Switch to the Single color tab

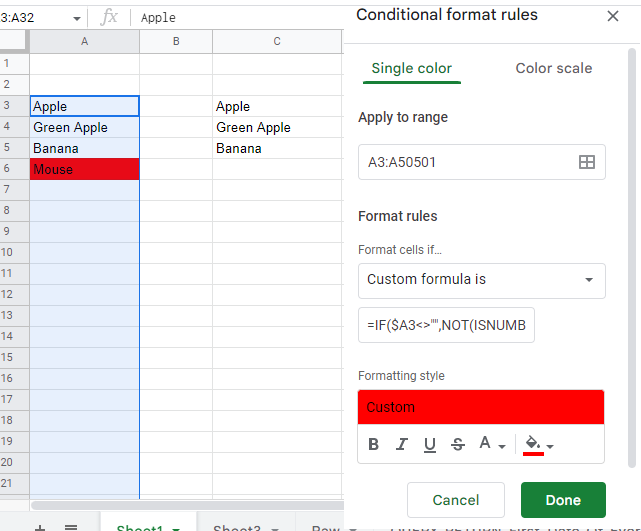click(x=412, y=68)
